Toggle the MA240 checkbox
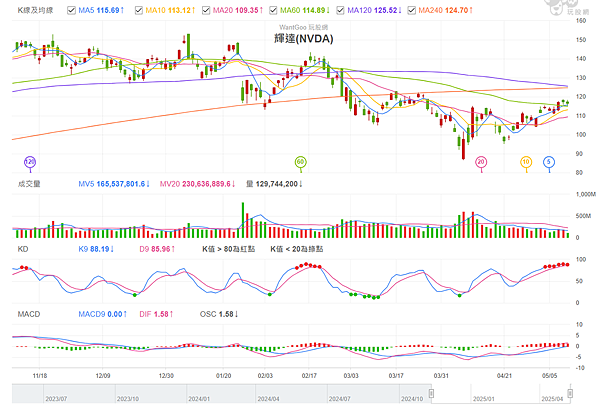This screenshot has height=406, width=600. 412,10
